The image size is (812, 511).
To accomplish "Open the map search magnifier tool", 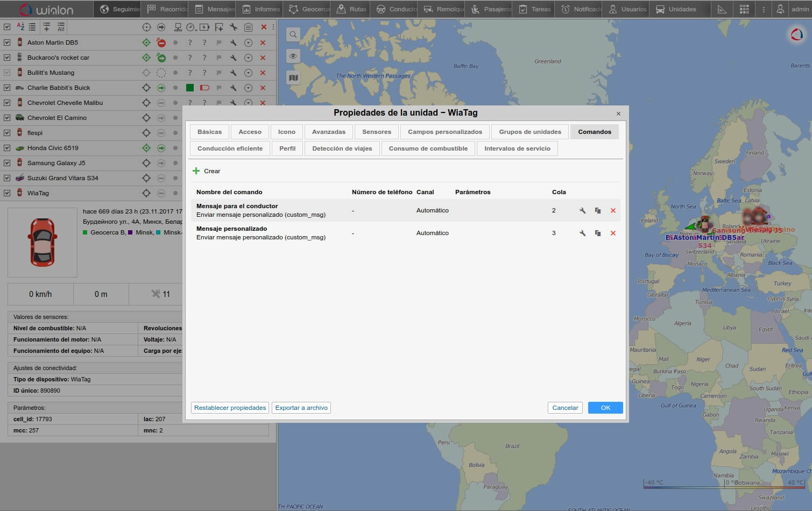I will tap(293, 35).
